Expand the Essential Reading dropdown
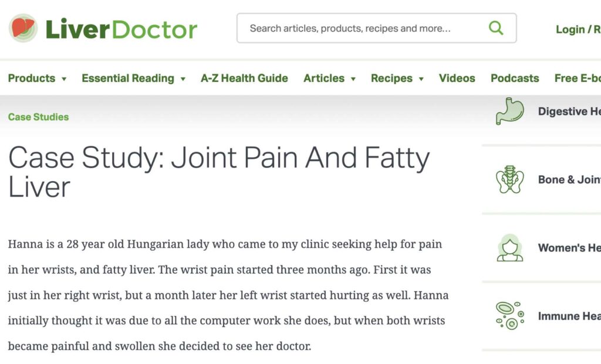This screenshot has height=364, width=601. pos(183,79)
